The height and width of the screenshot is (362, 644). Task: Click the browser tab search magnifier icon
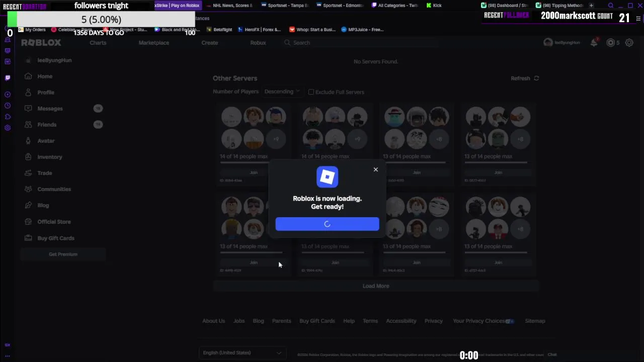pyautogui.click(x=611, y=6)
